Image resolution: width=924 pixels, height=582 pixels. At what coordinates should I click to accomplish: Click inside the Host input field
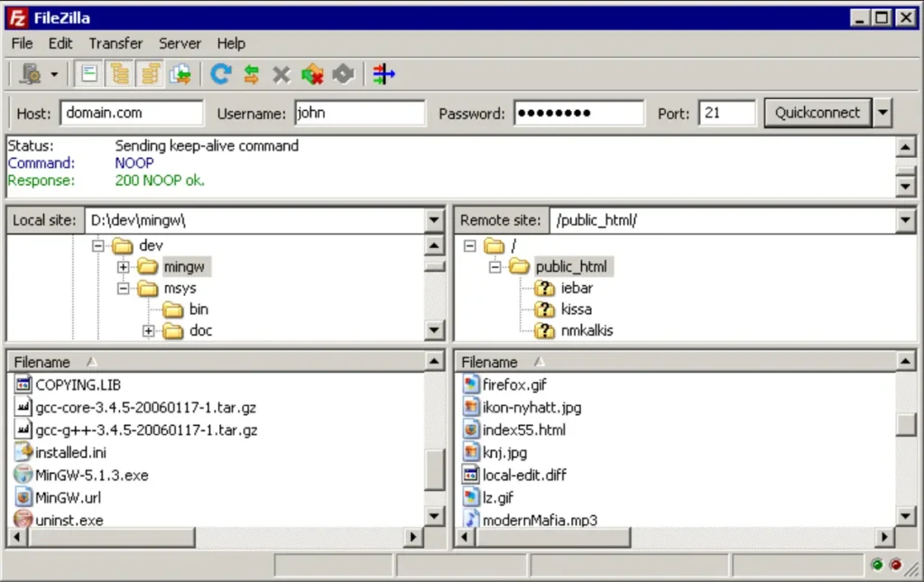coord(131,112)
